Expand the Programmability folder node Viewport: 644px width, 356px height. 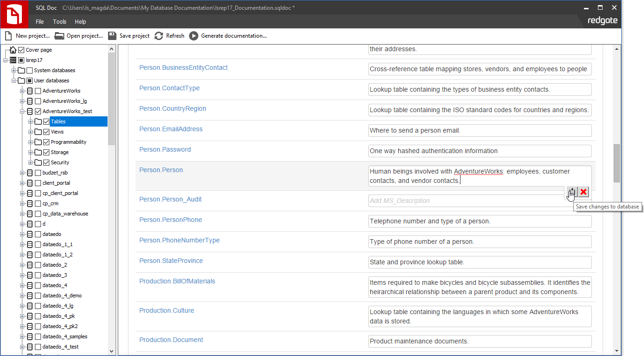click(31, 142)
